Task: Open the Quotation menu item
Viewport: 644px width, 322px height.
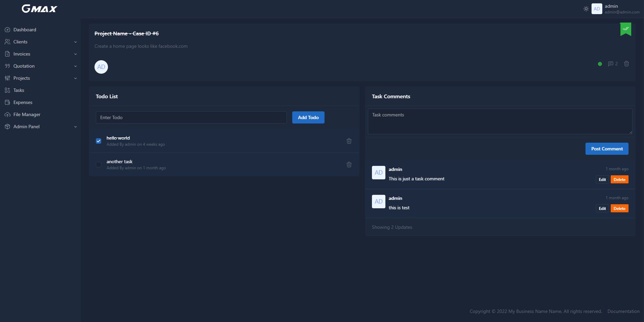Action: click(40, 66)
